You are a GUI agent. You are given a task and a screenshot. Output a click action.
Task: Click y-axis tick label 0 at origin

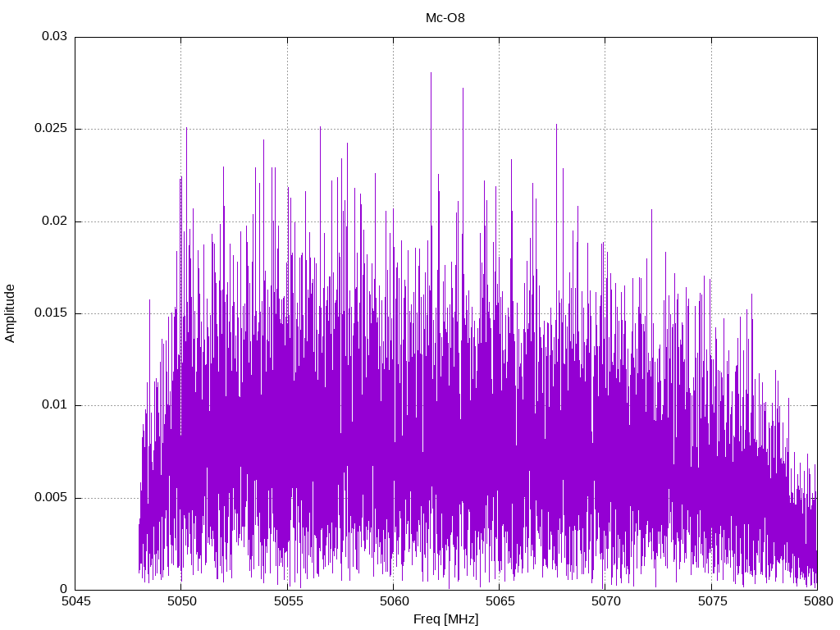point(64,589)
